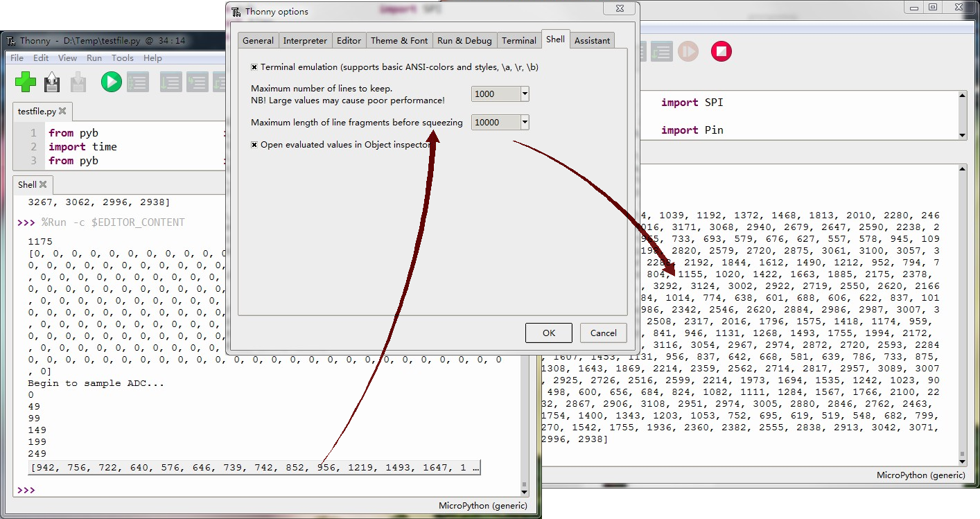Click the Step over icon in left window
Viewport: 980px width, 519px height.
tap(170, 82)
